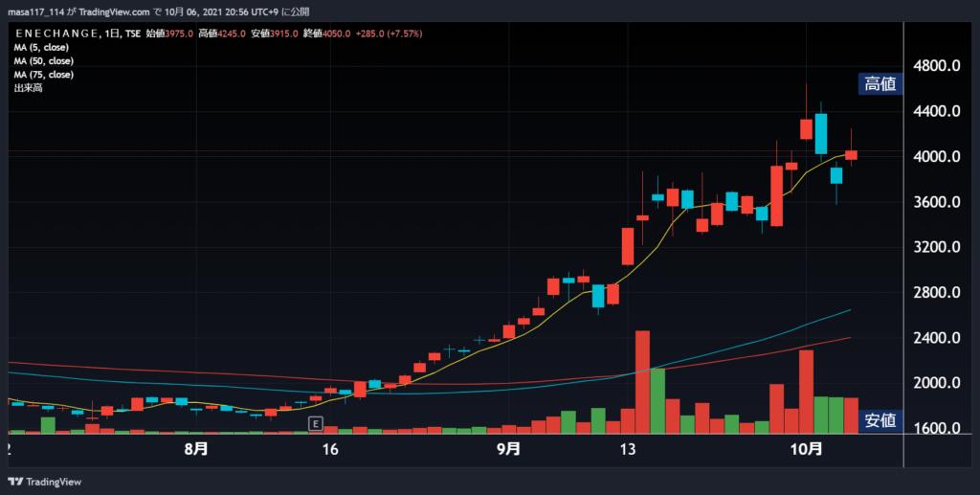Click the 出来高 volume indicator label
Screen dimensions: 980x495
(28, 88)
